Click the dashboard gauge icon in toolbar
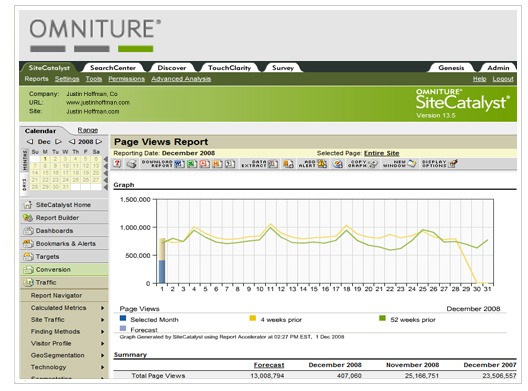 337,164
